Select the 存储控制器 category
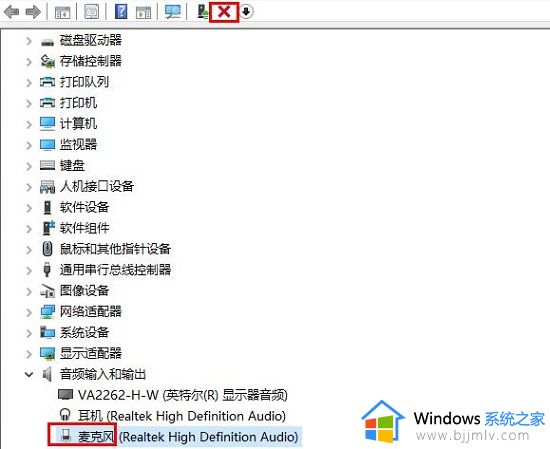Screen dimensions: 550x449 90,61
